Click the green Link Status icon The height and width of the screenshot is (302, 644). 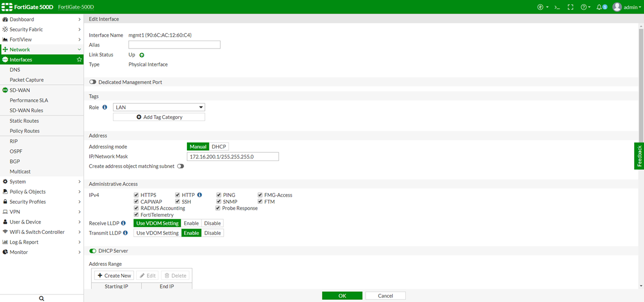tap(142, 55)
